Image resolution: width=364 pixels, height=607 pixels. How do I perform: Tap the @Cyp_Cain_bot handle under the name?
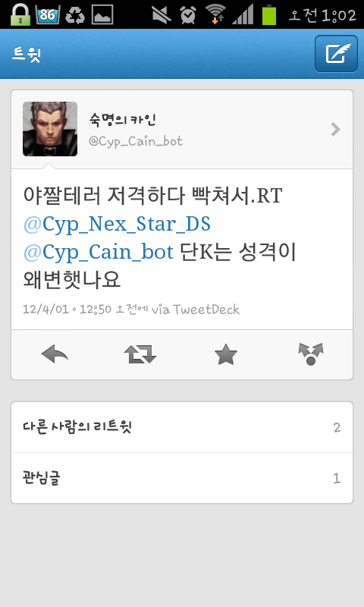[136, 141]
